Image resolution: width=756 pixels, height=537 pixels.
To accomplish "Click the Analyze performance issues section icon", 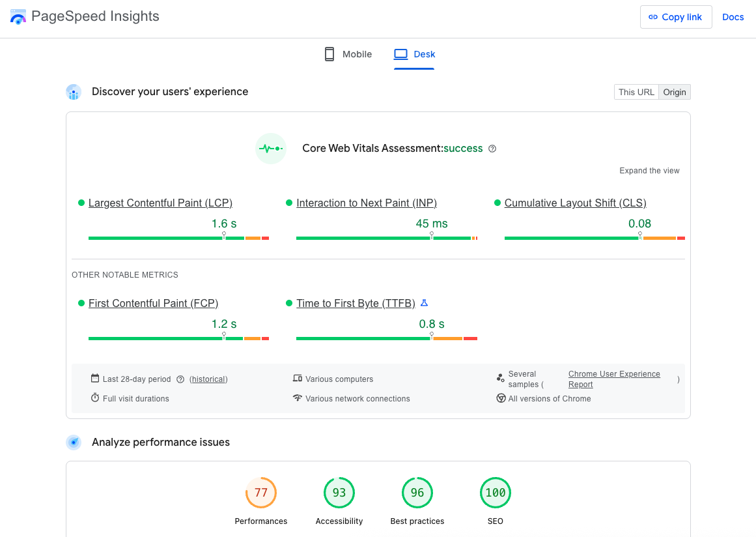I will [74, 442].
